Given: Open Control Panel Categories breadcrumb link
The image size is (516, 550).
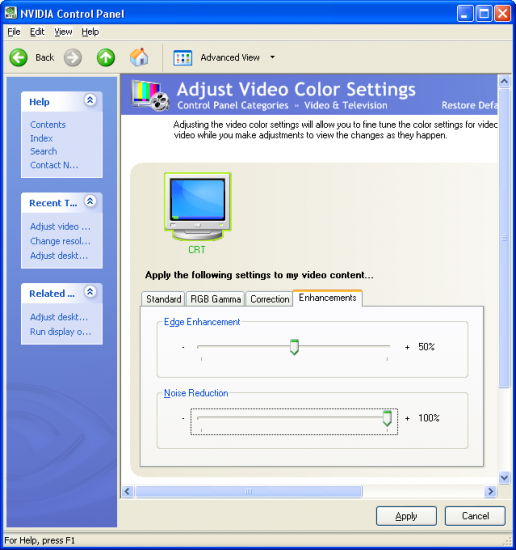Looking at the screenshot, I should (233, 105).
